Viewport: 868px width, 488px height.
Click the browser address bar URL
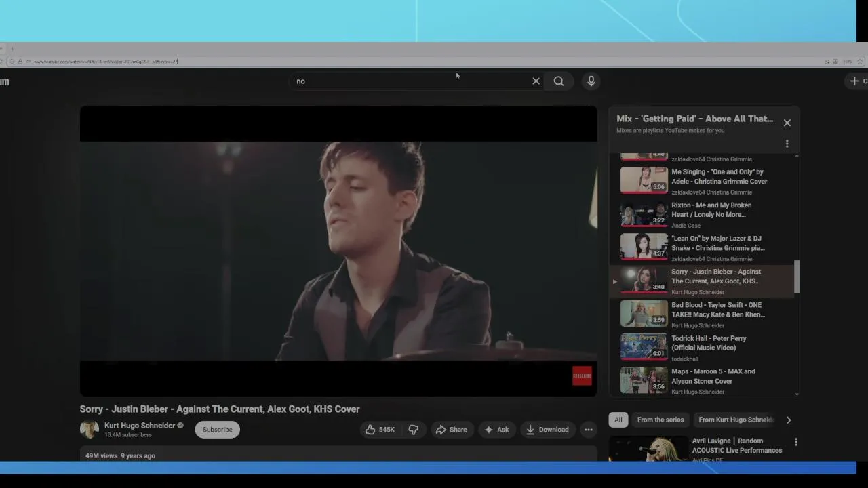[x=106, y=62]
